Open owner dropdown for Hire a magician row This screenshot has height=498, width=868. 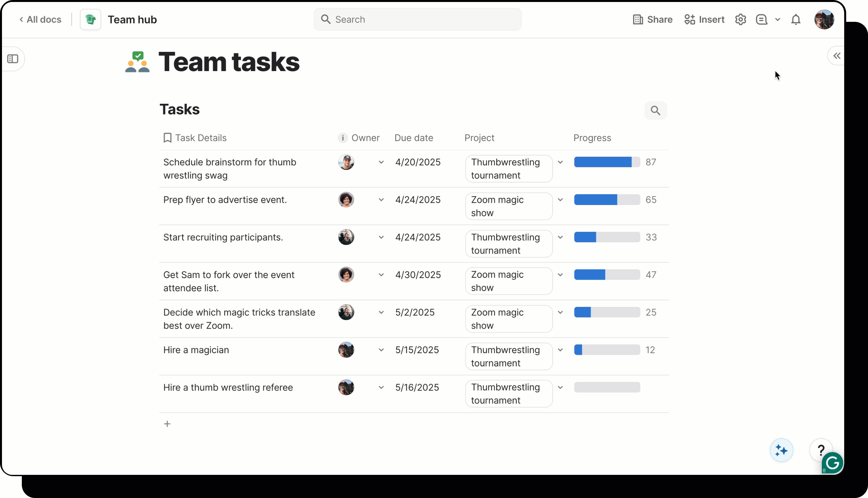[381, 350]
